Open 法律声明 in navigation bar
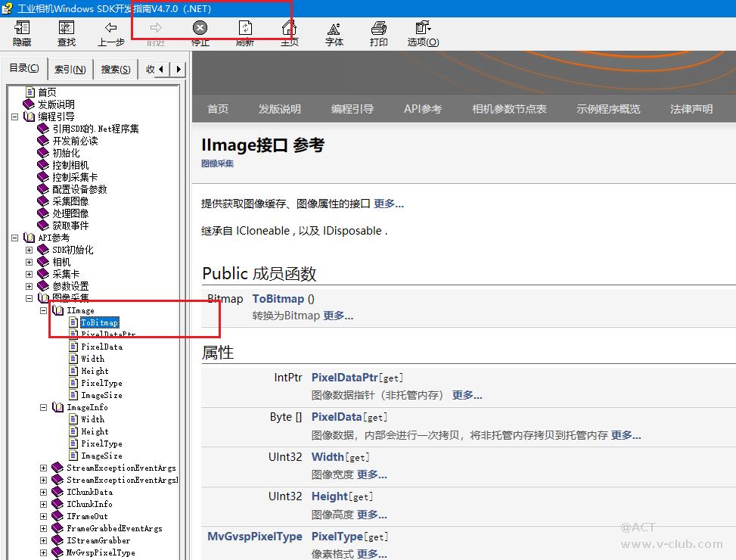Image resolution: width=736 pixels, height=560 pixels. pos(691,109)
